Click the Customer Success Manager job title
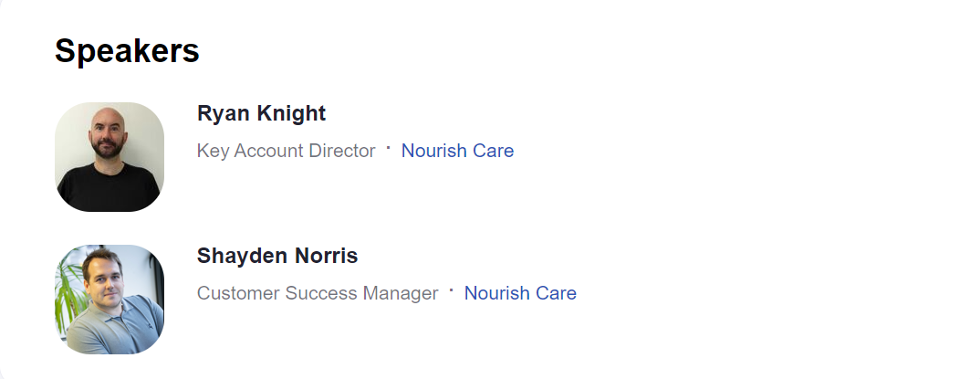The width and height of the screenshot is (980, 379). click(318, 293)
